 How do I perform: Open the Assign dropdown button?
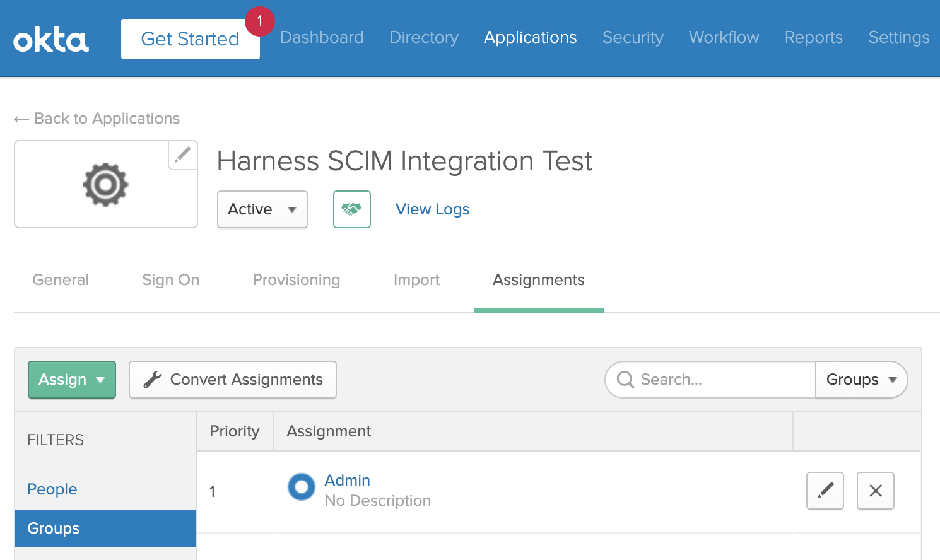[72, 380]
